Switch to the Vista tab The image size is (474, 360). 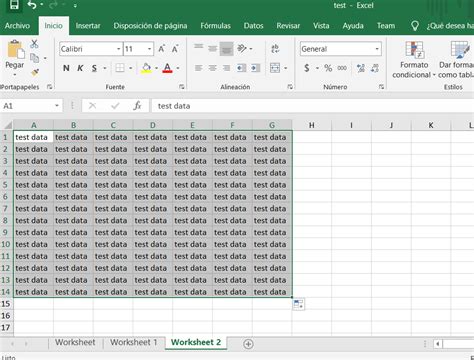coord(321,26)
